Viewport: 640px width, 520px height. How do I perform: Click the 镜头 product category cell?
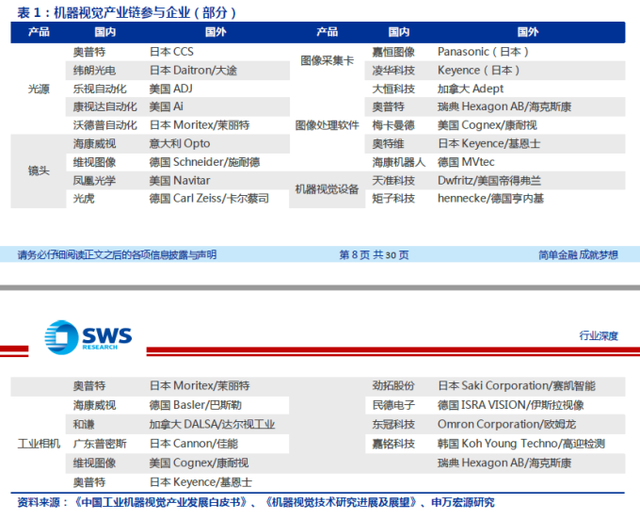pyautogui.click(x=38, y=171)
